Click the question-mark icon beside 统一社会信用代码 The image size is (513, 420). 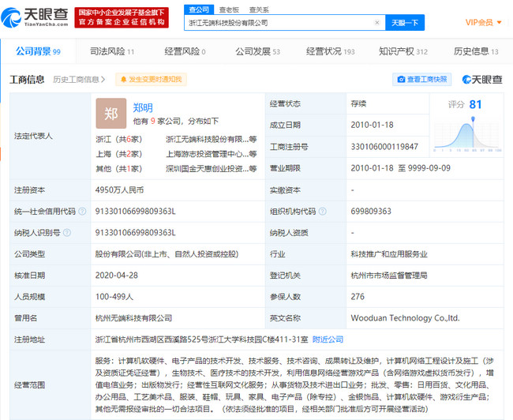82,212
